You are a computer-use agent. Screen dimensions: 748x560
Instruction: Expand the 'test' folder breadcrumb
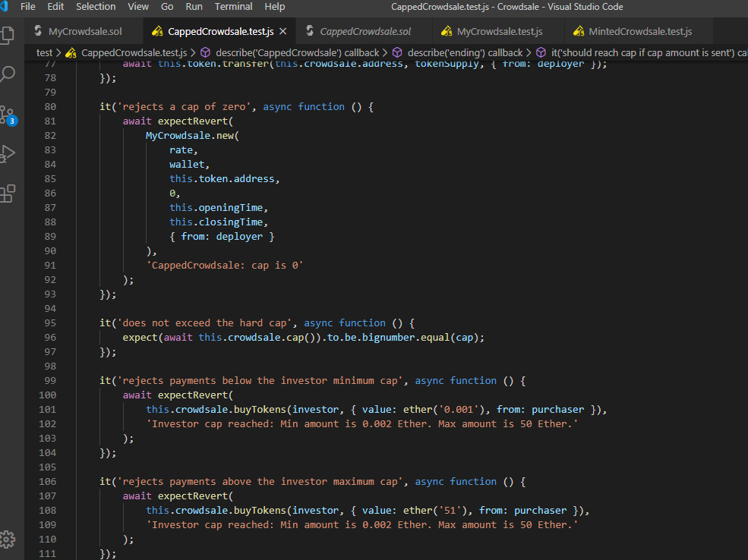point(44,52)
